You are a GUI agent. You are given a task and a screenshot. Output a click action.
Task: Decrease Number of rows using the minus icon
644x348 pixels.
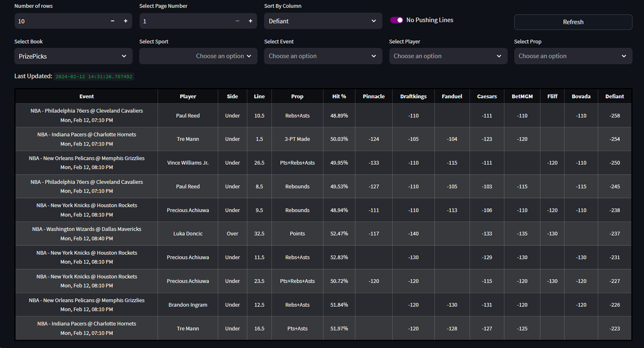click(x=112, y=20)
